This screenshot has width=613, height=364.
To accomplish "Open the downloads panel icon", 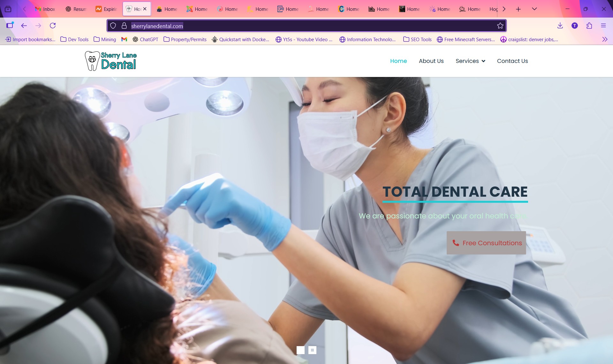I will 560,26.
